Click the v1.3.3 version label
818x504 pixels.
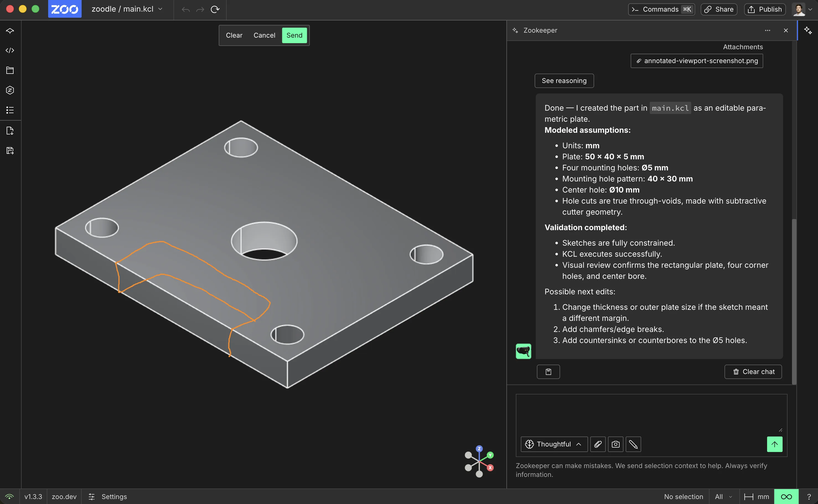(x=33, y=497)
